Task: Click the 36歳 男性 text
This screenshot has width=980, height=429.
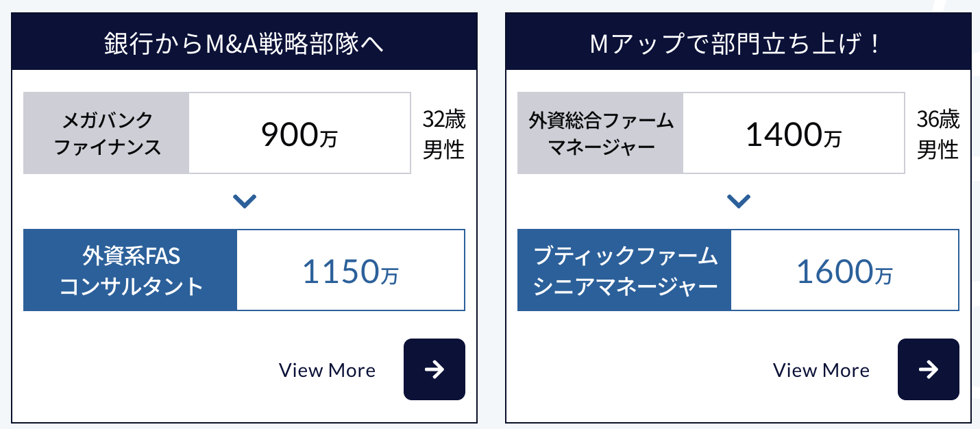Action: (x=938, y=134)
